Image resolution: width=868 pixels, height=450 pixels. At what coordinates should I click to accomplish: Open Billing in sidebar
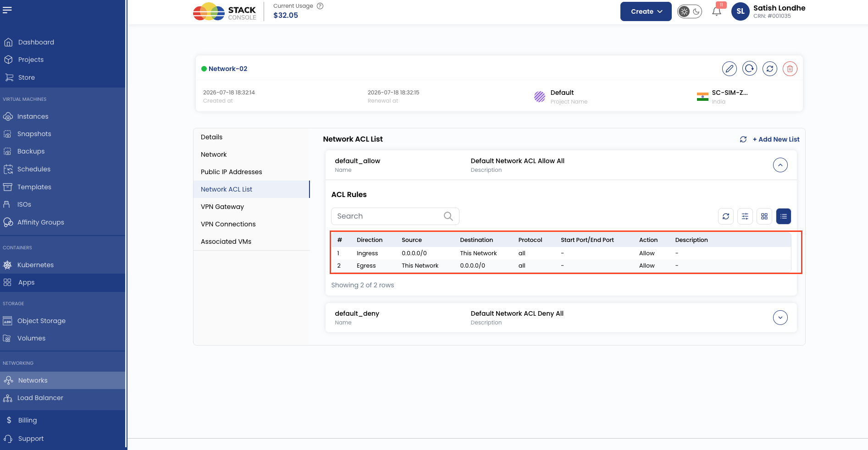point(62,420)
